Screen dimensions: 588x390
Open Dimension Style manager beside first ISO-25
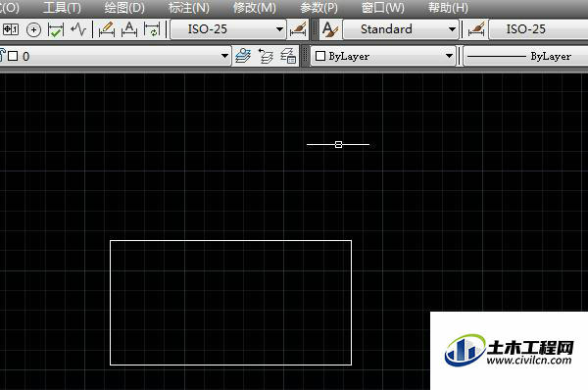coord(298,29)
